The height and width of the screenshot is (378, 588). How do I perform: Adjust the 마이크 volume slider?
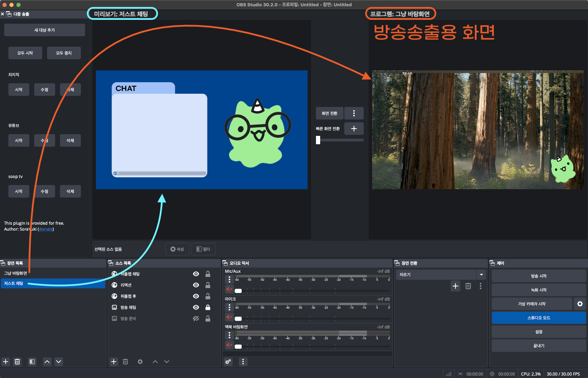238,318
